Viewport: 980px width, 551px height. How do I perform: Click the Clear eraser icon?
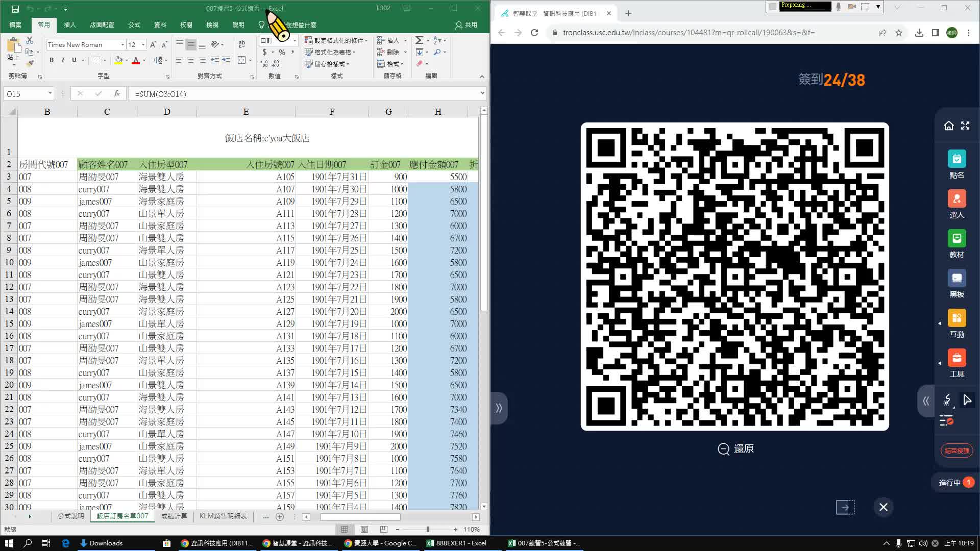420,64
